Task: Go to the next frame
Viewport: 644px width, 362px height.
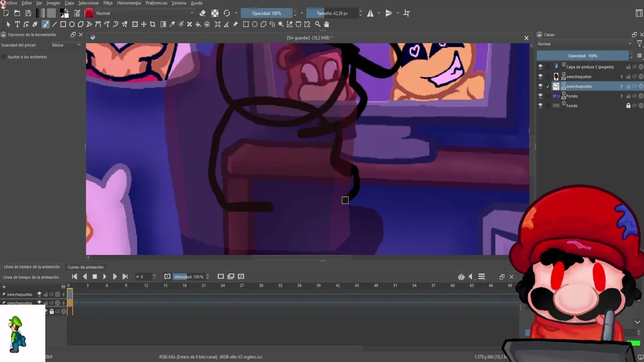Action: (114, 277)
